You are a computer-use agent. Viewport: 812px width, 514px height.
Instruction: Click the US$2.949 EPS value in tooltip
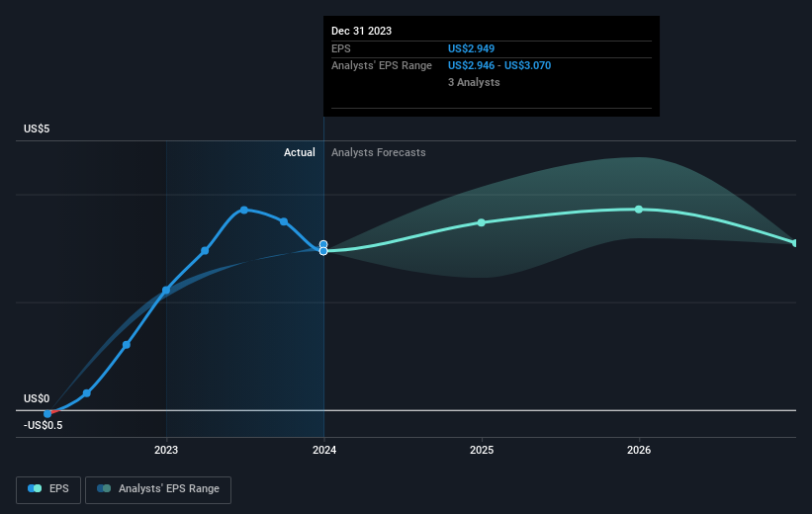pos(471,48)
